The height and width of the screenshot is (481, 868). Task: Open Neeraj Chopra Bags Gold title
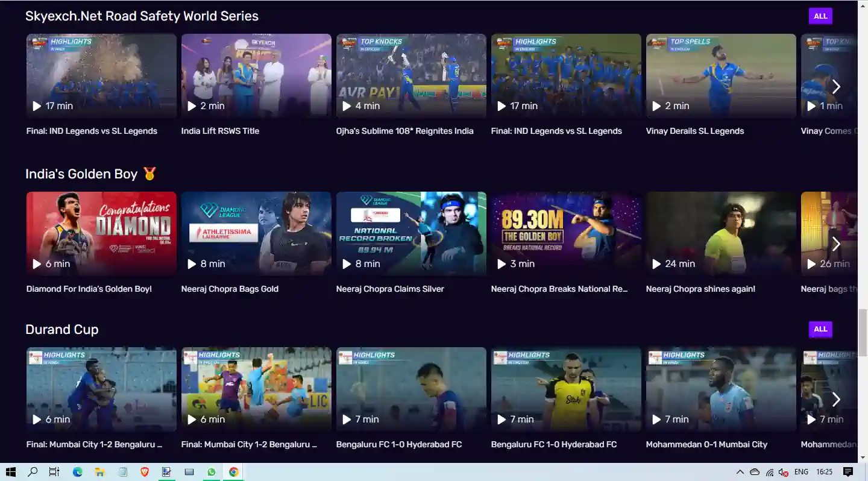point(230,289)
